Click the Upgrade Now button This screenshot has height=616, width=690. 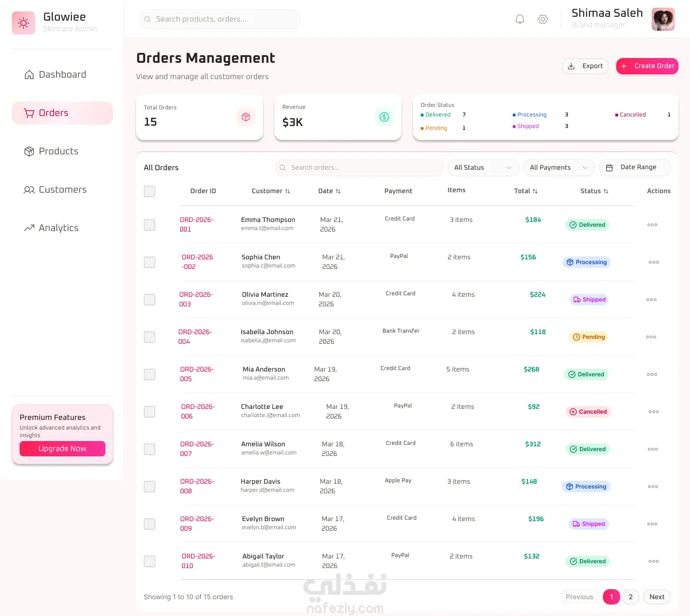tap(62, 449)
